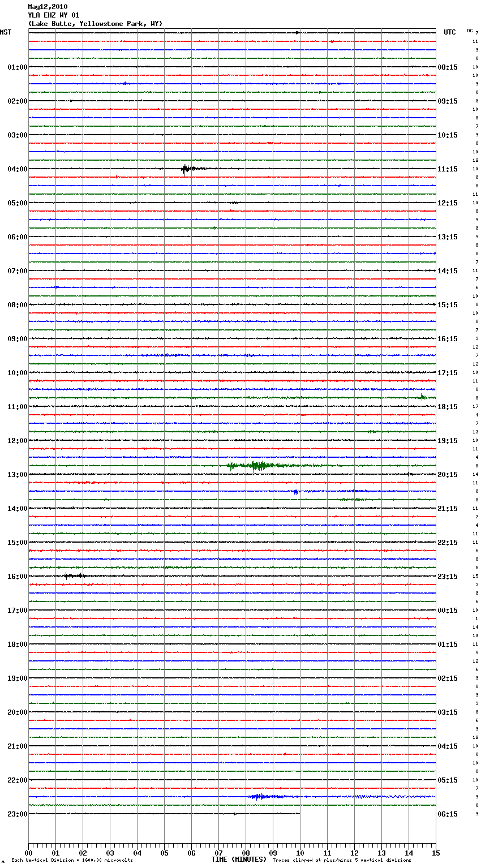Click the UTC time zone label

[450, 32]
